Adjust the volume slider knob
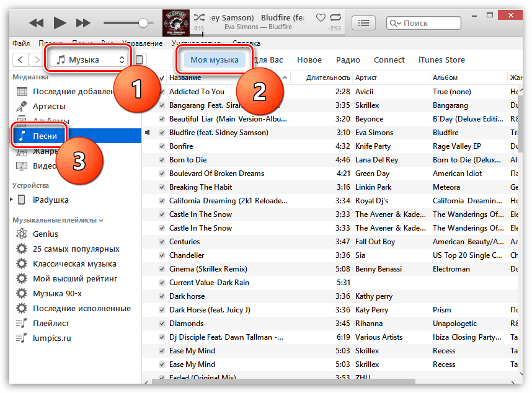This screenshot has width=532, height=393. [143, 23]
